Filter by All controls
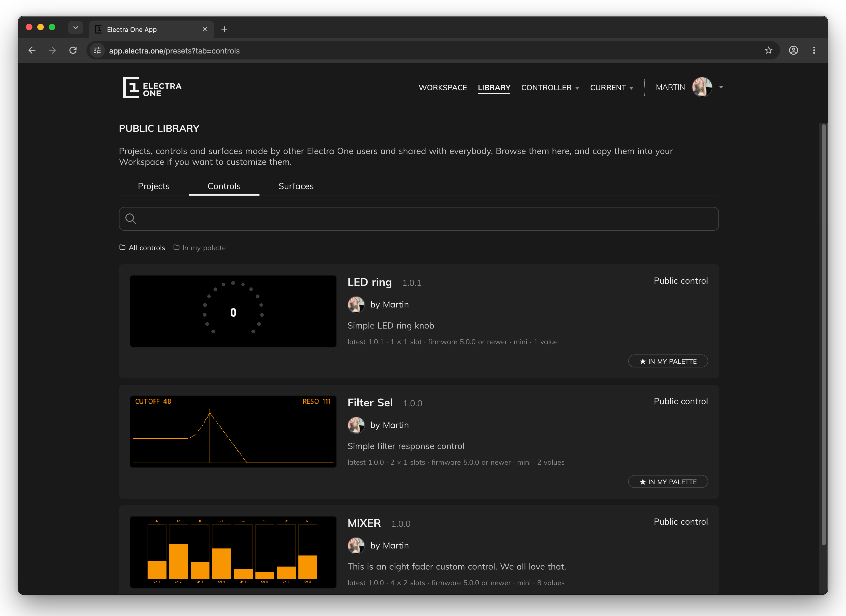Image resolution: width=846 pixels, height=616 pixels. click(x=142, y=247)
